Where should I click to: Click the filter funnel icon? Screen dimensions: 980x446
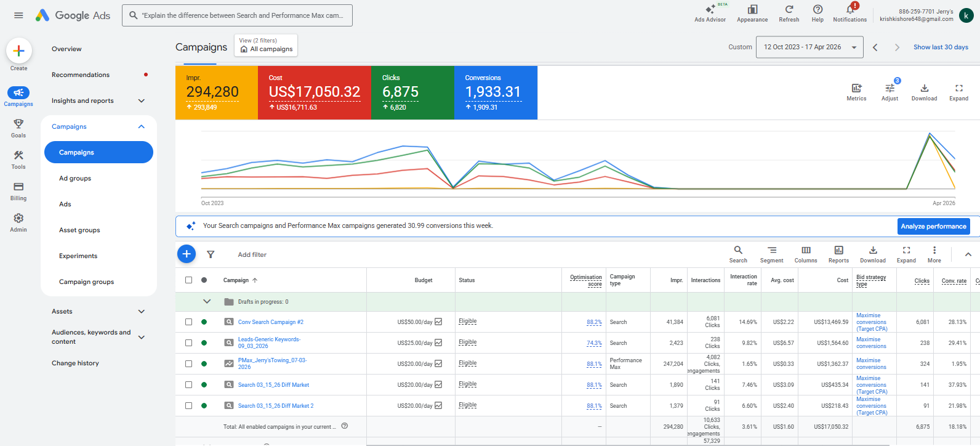pos(211,254)
